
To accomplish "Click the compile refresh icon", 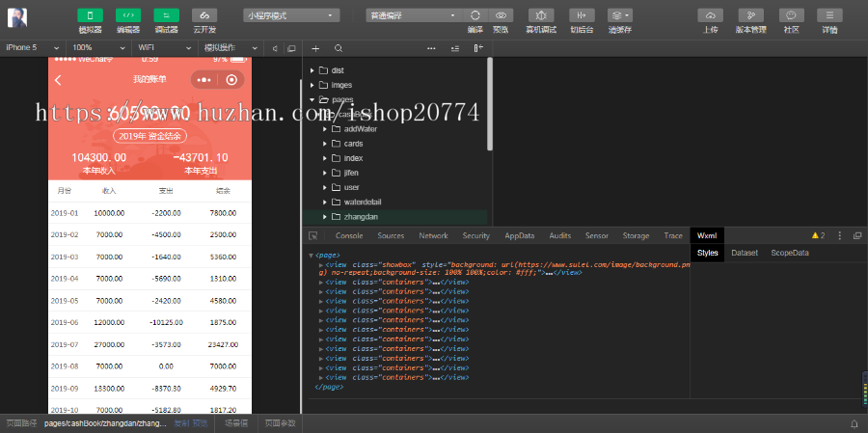I will (x=475, y=15).
